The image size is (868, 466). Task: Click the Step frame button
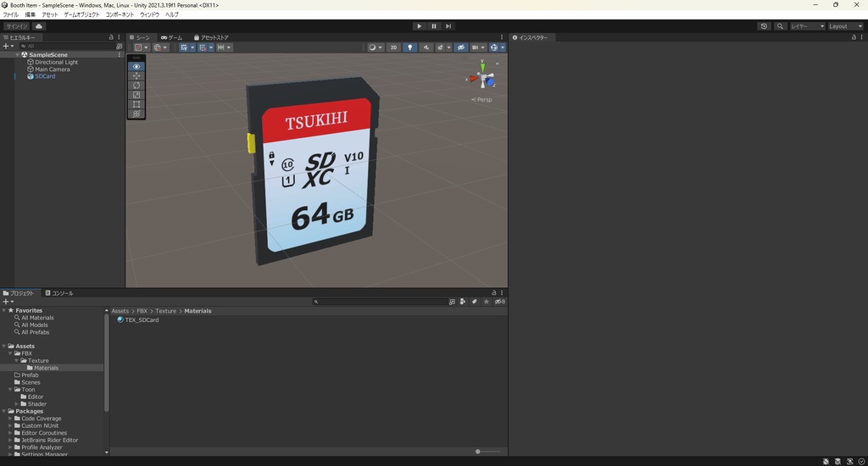coord(448,26)
